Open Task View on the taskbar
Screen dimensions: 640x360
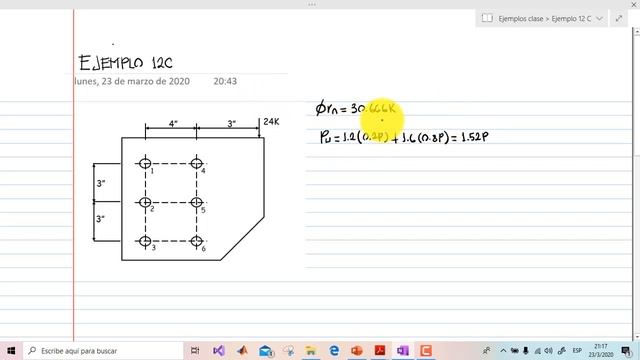click(195, 351)
